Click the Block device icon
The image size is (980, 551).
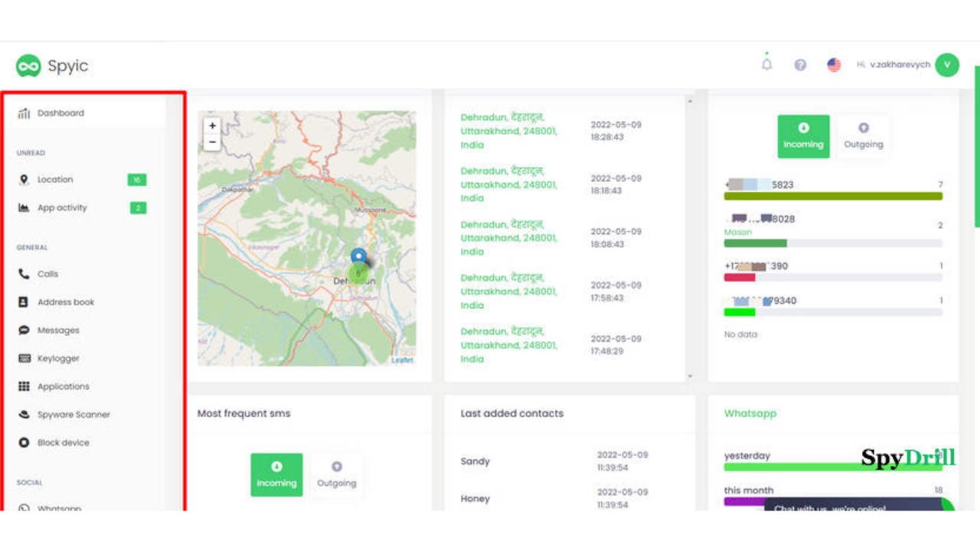[x=24, y=443]
